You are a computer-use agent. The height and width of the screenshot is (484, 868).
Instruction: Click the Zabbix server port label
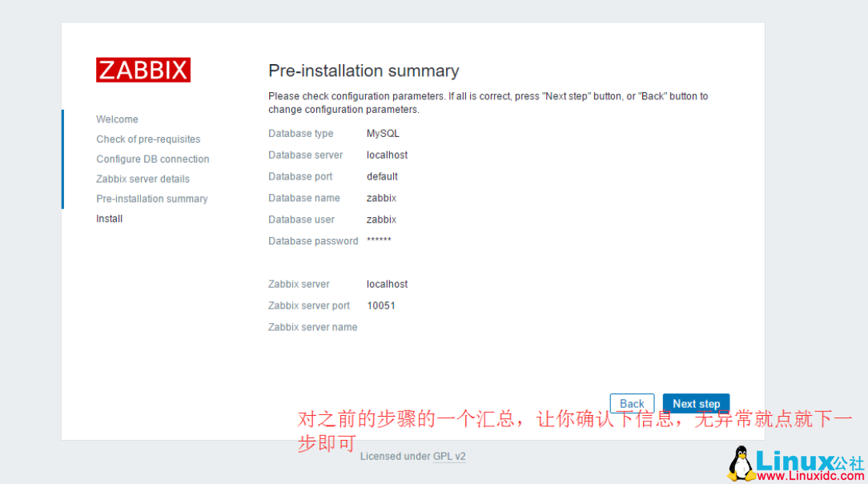[x=309, y=305]
